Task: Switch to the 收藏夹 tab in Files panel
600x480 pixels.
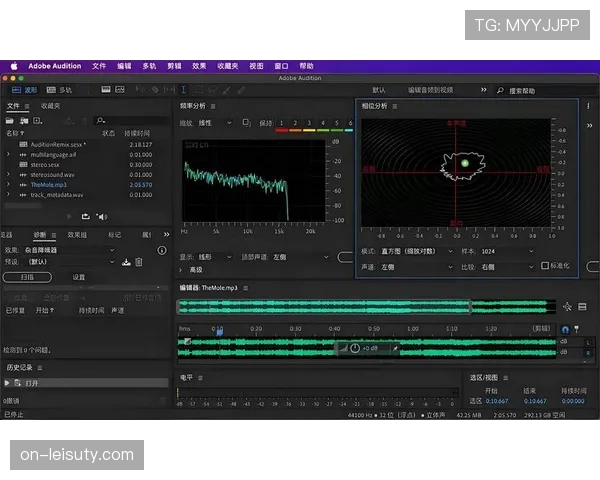Action: tap(50, 105)
